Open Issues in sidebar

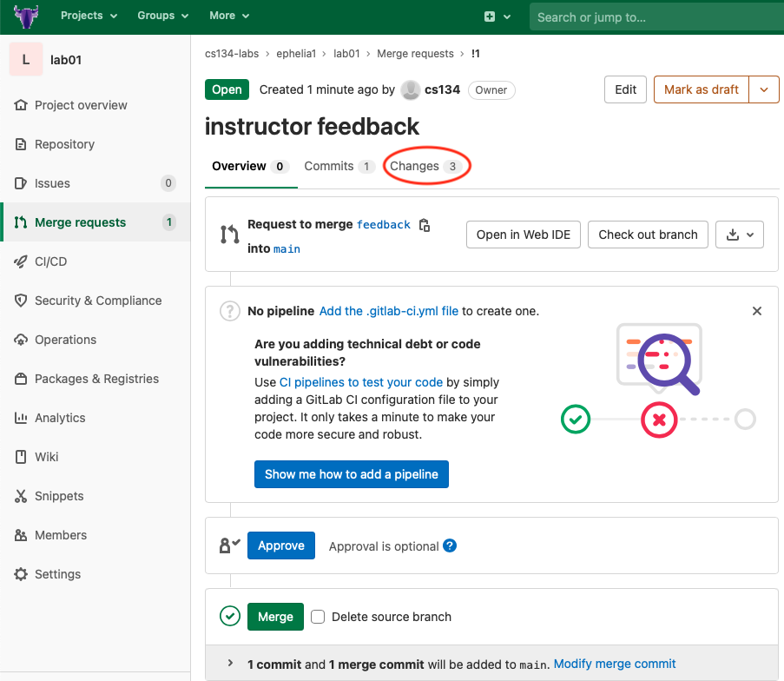(x=95, y=183)
